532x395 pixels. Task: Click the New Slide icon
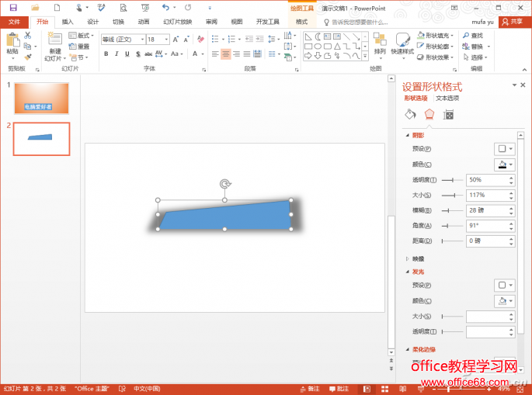click(54, 41)
